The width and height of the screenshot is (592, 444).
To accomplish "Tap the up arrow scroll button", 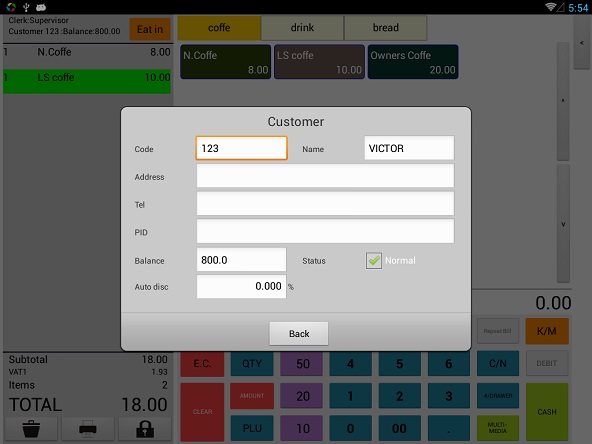I will 563,101.
